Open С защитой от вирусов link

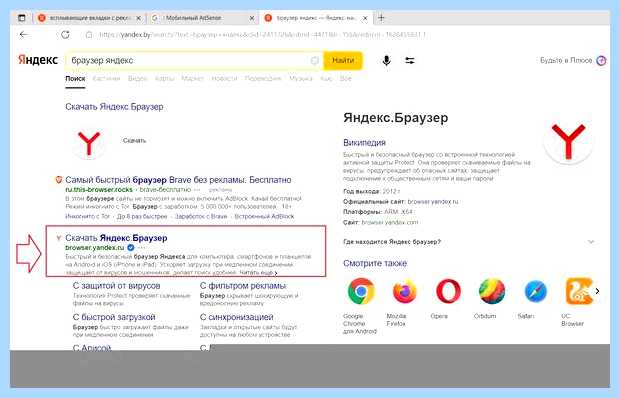pyautogui.click(x=117, y=286)
